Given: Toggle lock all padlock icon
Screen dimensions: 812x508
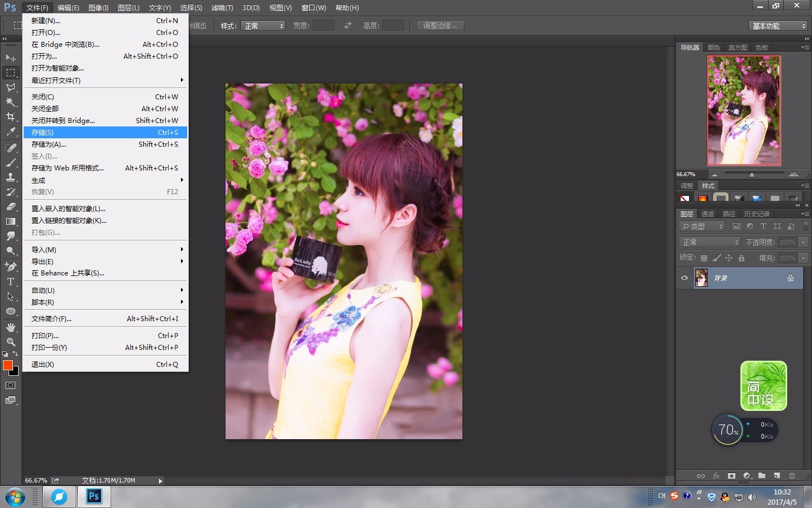Looking at the screenshot, I should point(742,258).
